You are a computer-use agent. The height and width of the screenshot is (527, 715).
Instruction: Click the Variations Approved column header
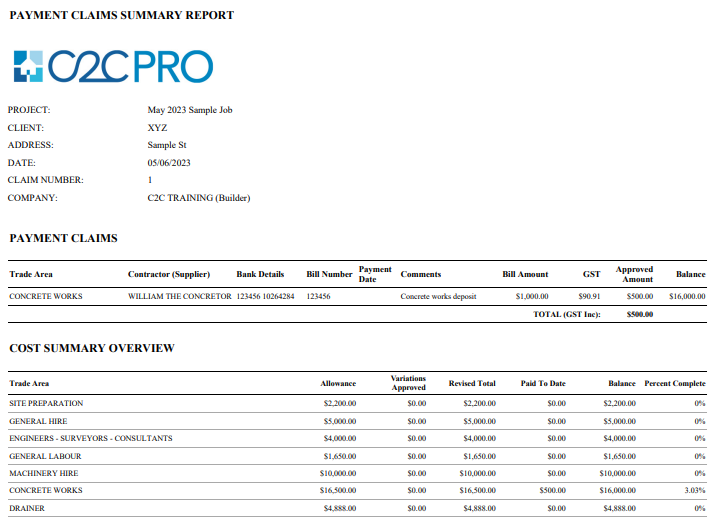click(408, 383)
